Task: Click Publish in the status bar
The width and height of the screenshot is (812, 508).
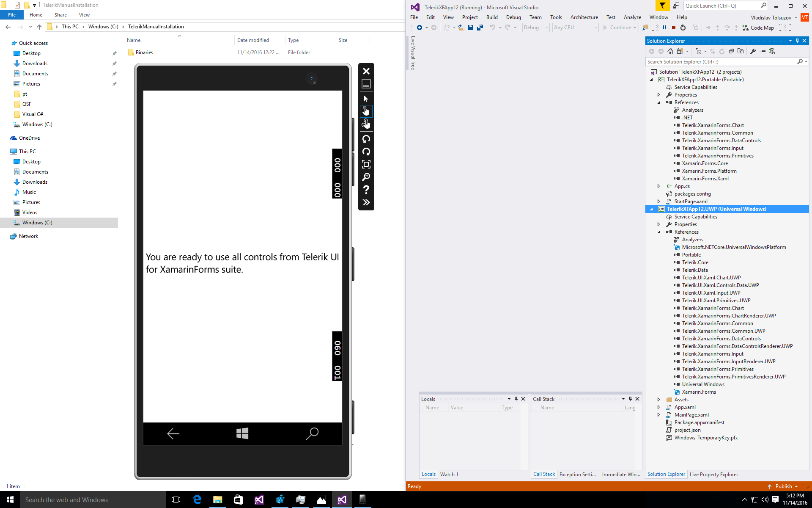Action: pyautogui.click(x=783, y=486)
